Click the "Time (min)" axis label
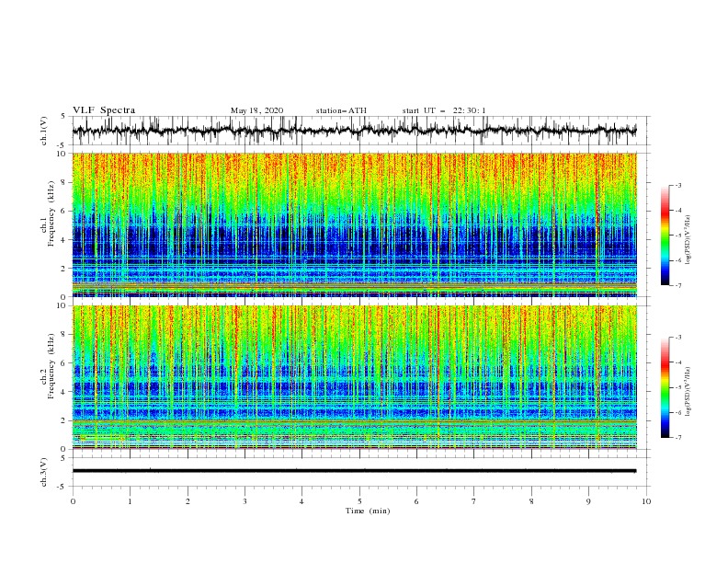The image size is (728, 563). tap(368, 511)
